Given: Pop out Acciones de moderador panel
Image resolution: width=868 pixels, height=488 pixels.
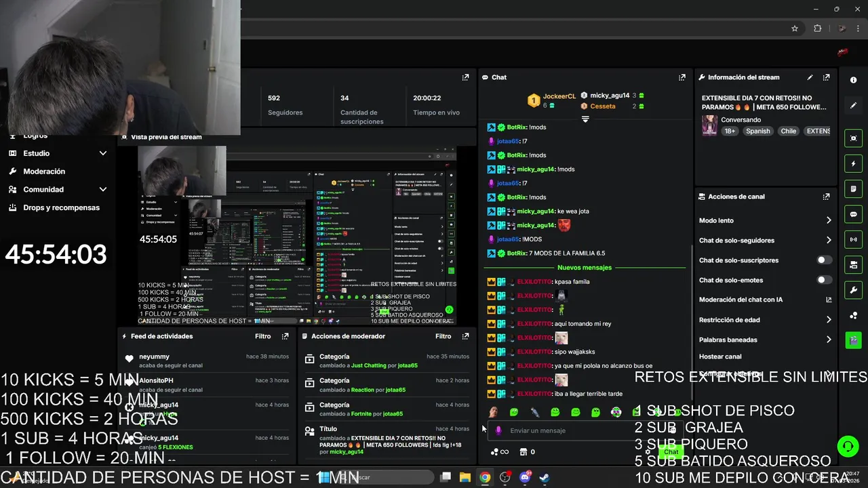Looking at the screenshot, I should pyautogui.click(x=465, y=336).
